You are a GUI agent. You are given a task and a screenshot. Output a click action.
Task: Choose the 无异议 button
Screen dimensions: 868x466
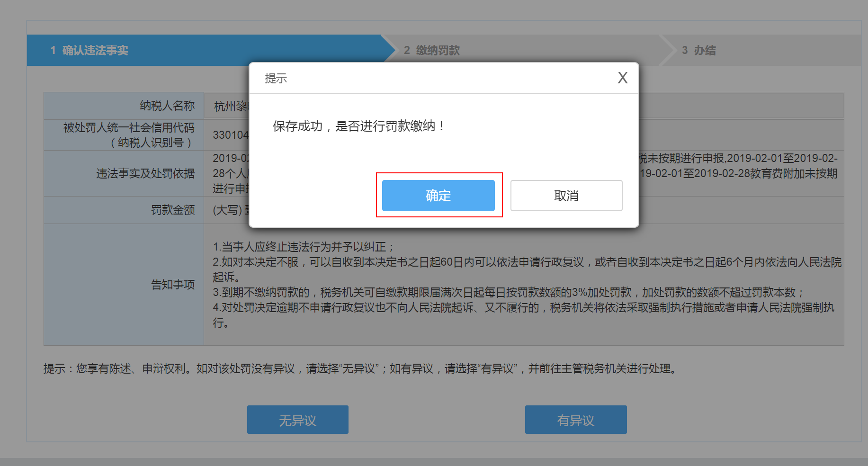pyautogui.click(x=297, y=420)
